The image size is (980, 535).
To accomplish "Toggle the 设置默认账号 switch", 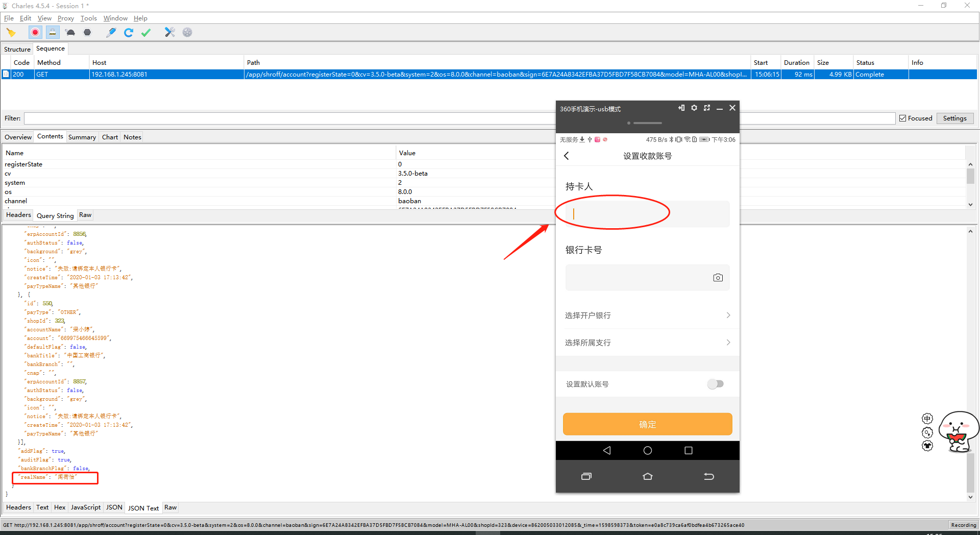I will tap(716, 384).
